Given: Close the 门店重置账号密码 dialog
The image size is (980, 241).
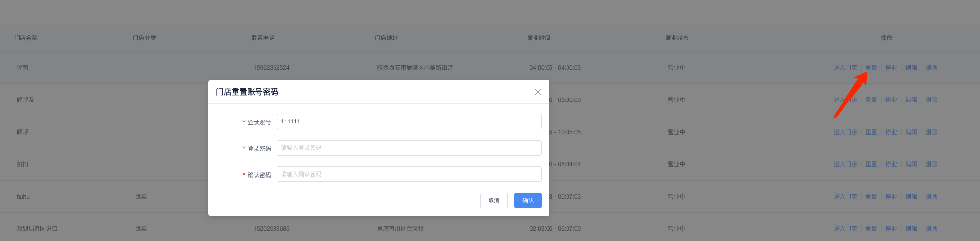Looking at the screenshot, I should (538, 92).
